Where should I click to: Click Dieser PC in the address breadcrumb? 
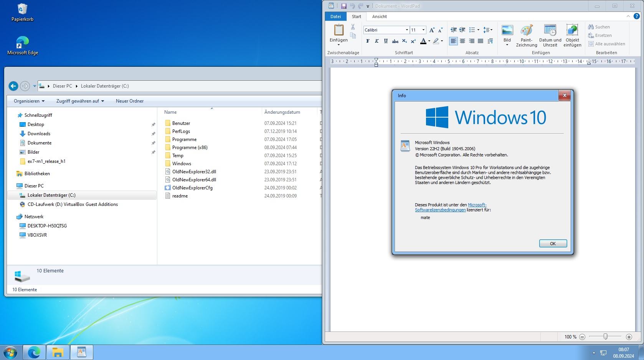point(62,86)
